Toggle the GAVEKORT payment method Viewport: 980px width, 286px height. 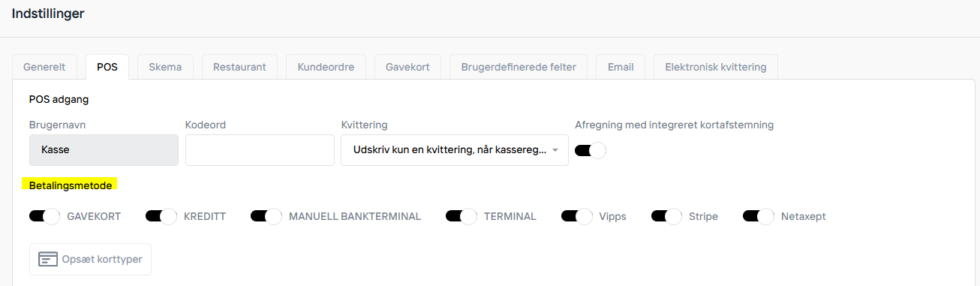coord(44,216)
